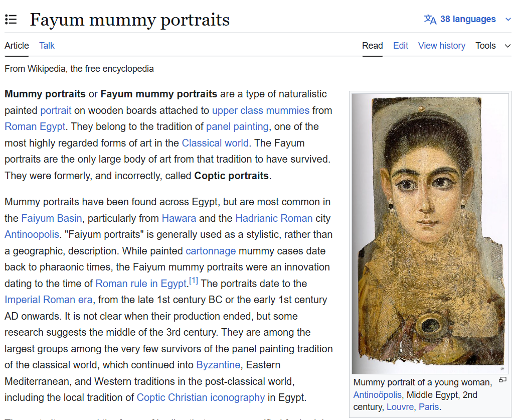Open Antinoopolis link in article text

pos(32,235)
